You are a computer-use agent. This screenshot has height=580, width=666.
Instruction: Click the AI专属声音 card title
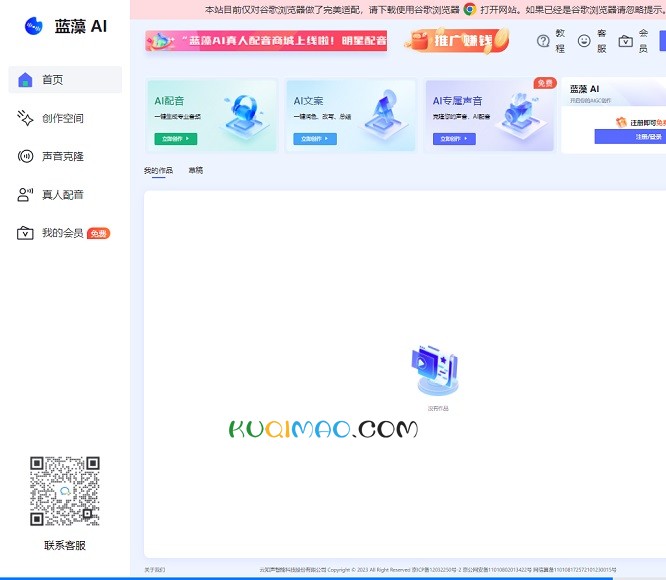tap(457, 101)
